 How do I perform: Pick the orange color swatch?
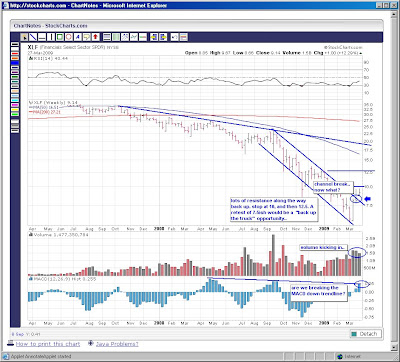pos(15,58)
